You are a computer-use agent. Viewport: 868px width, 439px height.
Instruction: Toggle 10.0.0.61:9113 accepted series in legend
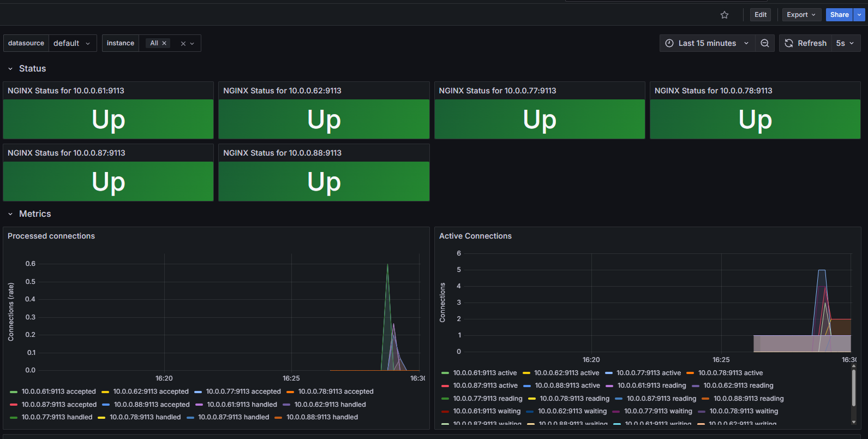pos(58,391)
